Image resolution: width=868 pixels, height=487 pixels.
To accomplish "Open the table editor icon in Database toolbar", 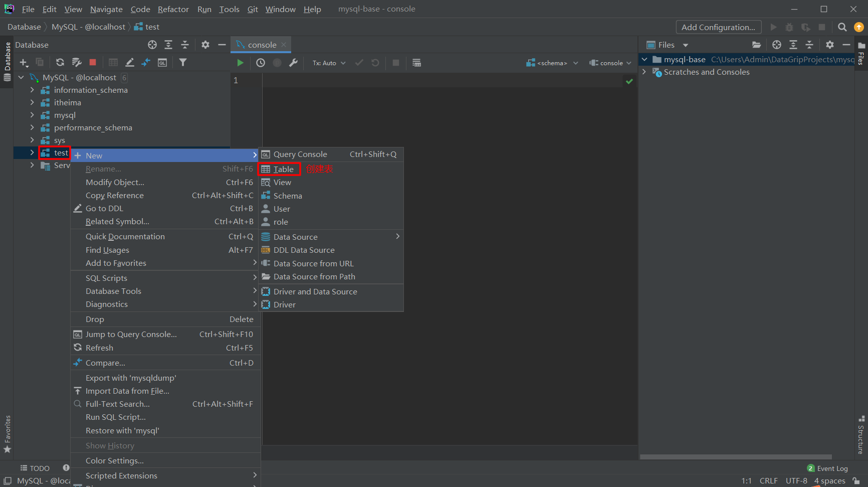I will click(113, 63).
